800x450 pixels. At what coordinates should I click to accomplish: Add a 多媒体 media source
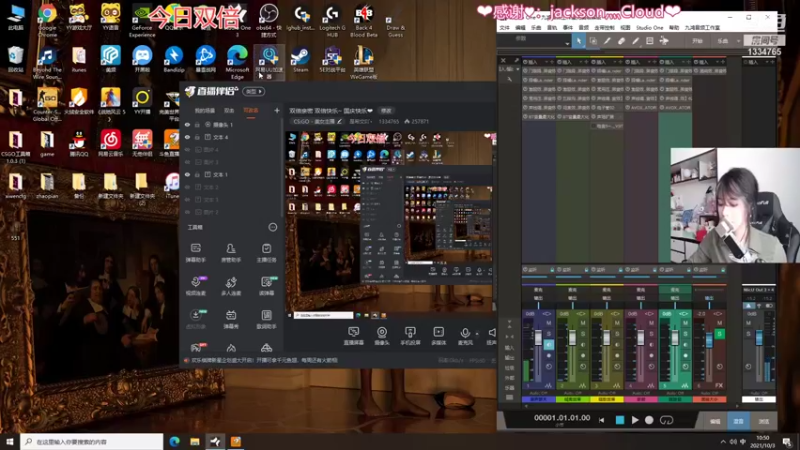tap(439, 336)
